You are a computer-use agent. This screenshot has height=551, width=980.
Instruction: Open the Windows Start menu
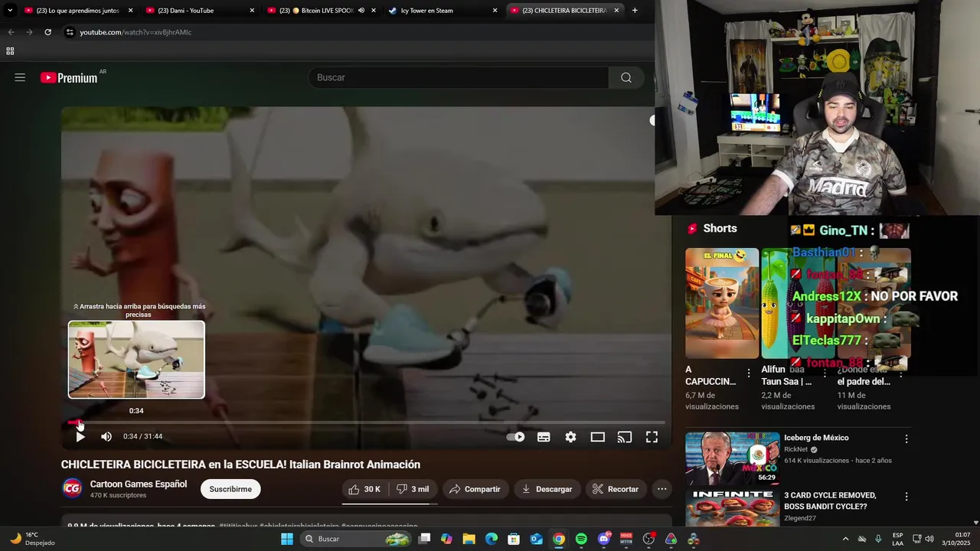(x=287, y=539)
